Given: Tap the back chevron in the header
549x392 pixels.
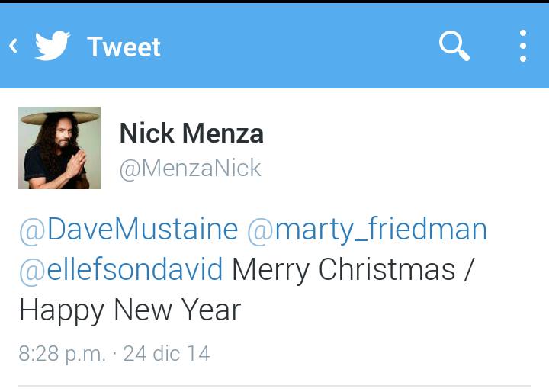Looking at the screenshot, I should pos(13,46).
